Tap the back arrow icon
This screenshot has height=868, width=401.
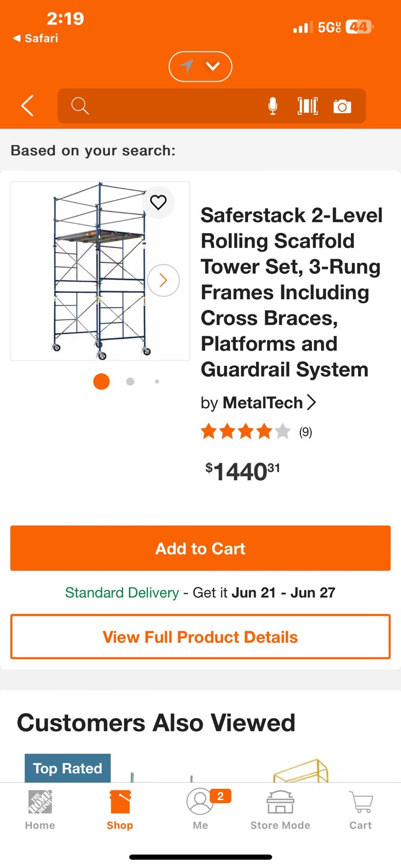[28, 106]
